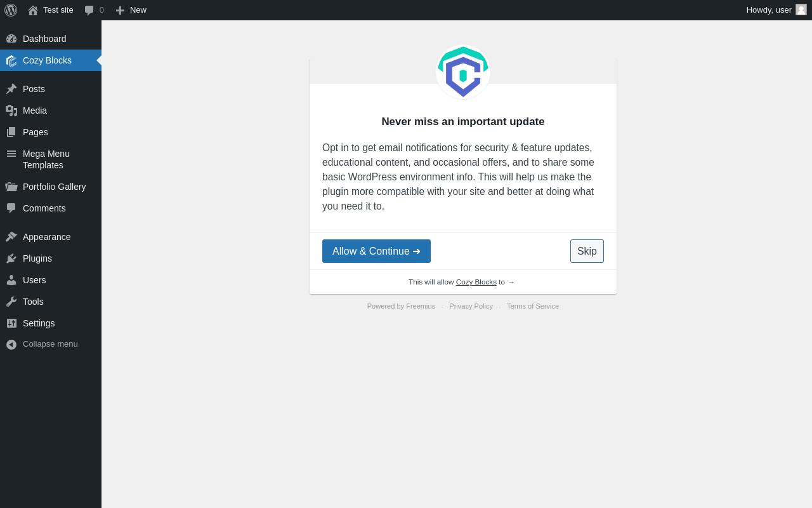Open the Appearance menu
The image size is (812, 508).
(x=51, y=237)
